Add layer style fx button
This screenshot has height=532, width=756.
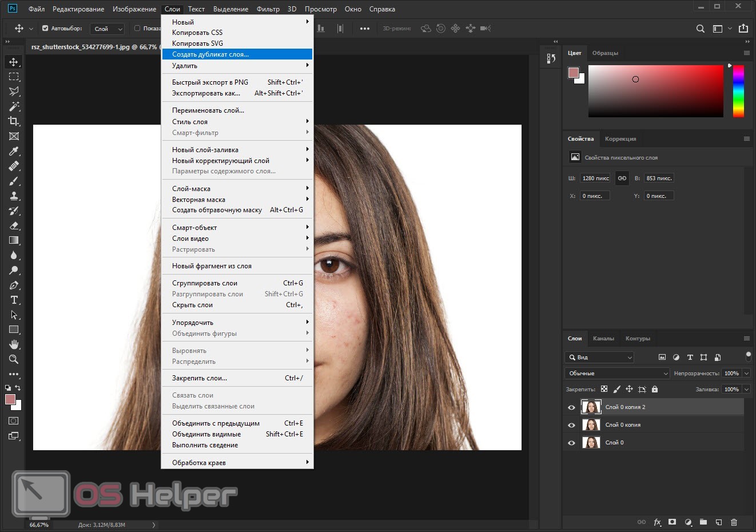(657, 522)
